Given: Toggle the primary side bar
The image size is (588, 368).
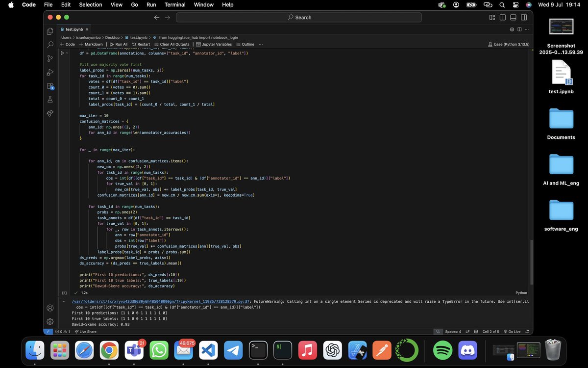Looking at the screenshot, I should pos(503,17).
